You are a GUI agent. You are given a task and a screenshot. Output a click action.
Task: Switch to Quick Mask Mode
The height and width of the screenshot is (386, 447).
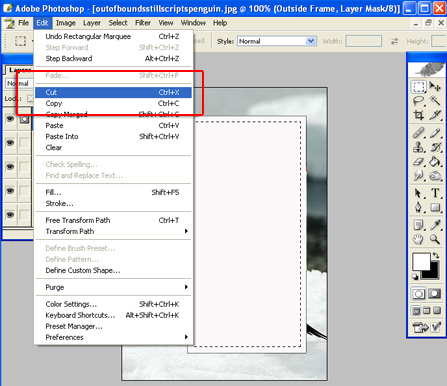click(435, 294)
